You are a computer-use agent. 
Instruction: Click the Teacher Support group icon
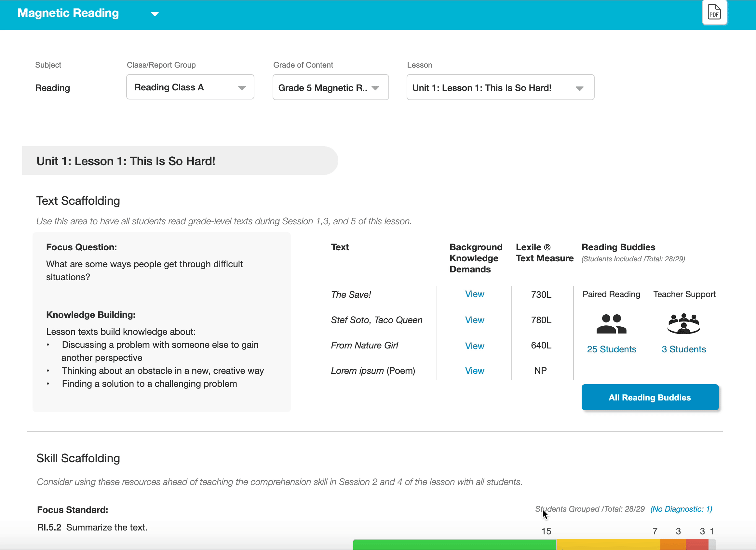(x=683, y=323)
